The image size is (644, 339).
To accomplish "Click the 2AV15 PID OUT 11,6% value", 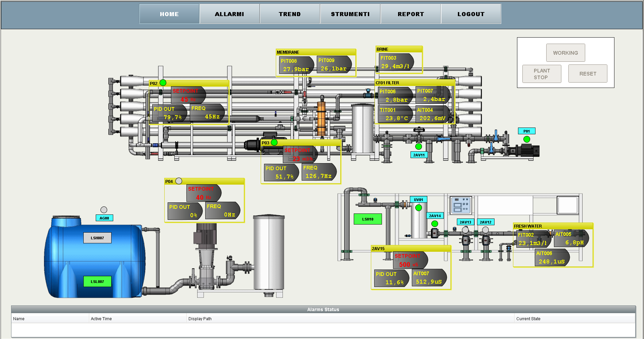I will [392, 278].
